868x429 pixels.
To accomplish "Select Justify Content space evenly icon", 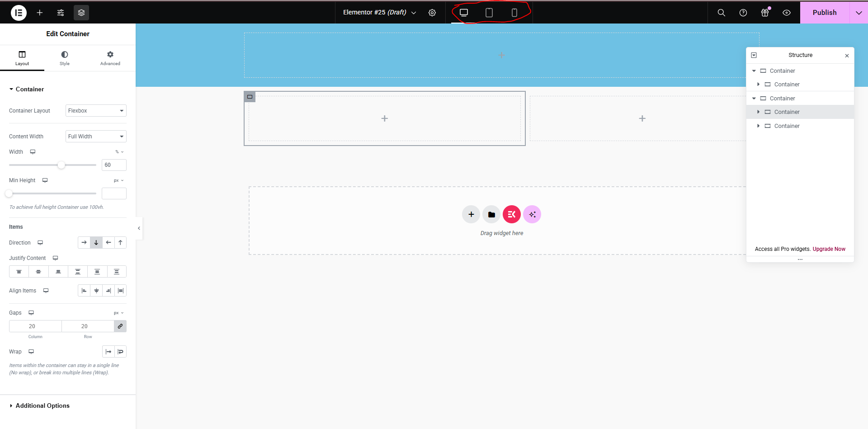I will tap(117, 272).
